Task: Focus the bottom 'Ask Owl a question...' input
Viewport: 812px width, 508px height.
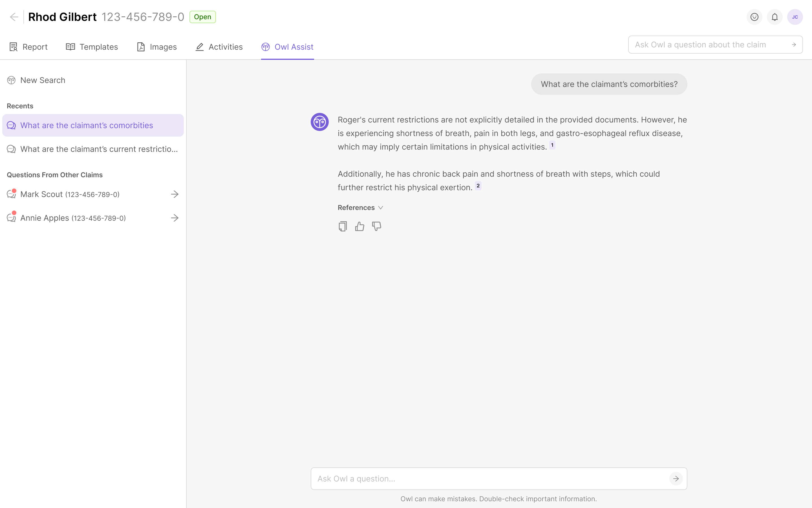Action: coord(498,478)
